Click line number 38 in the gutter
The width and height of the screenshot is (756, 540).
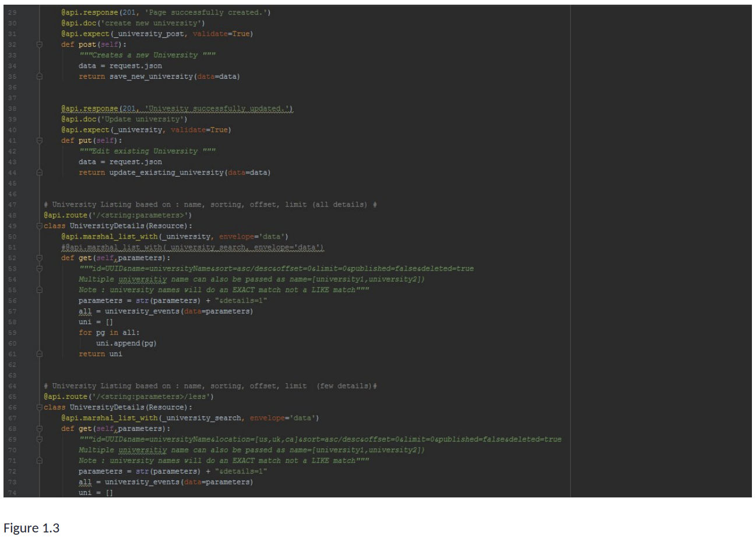(x=13, y=108)
